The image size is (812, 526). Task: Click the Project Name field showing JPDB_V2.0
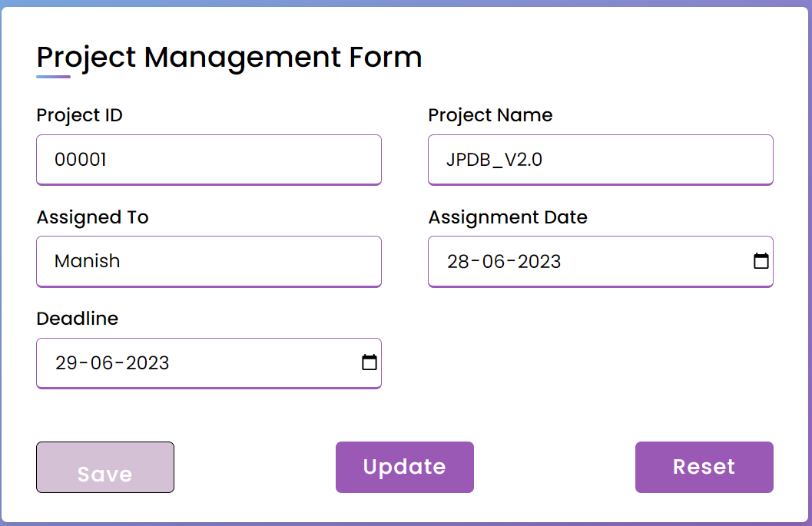coord(600,160)
